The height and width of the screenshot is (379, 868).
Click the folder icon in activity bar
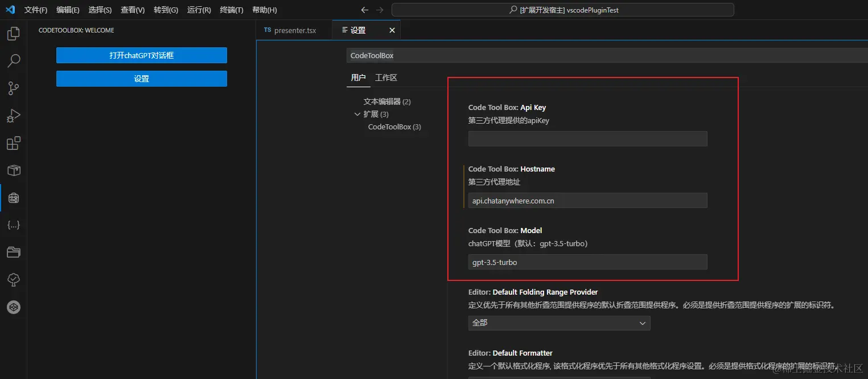coord(13,252)
